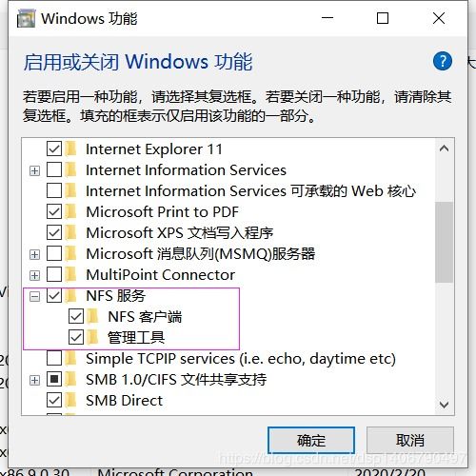Click the folder icon beside MultiPoint Connector
This screenshot has width=476, height=476.
pyautogui.click(x=71, y=274)
